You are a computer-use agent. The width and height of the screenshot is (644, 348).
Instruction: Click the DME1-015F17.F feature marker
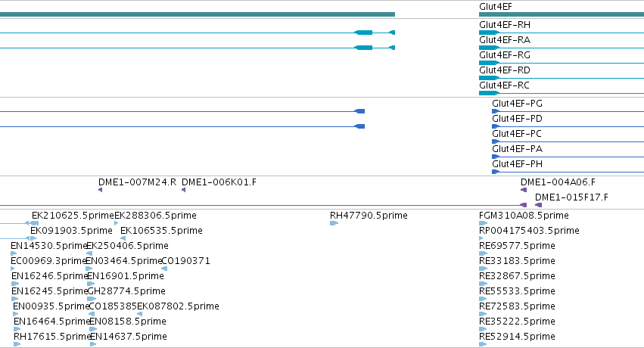coord(539,205)
